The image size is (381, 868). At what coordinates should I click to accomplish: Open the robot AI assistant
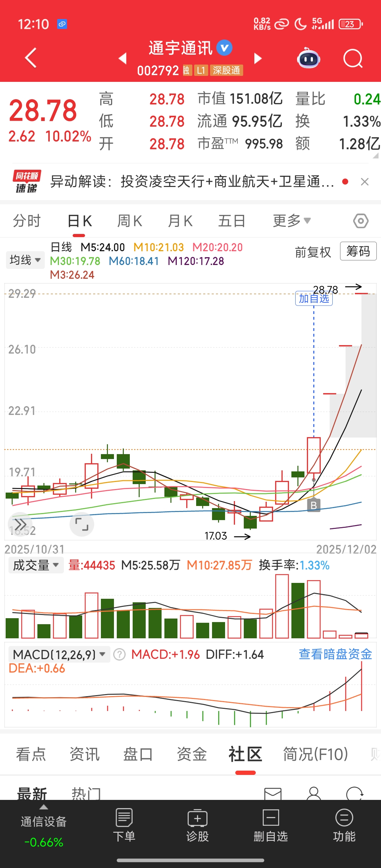pyautogui.click(x=309, y=58)
